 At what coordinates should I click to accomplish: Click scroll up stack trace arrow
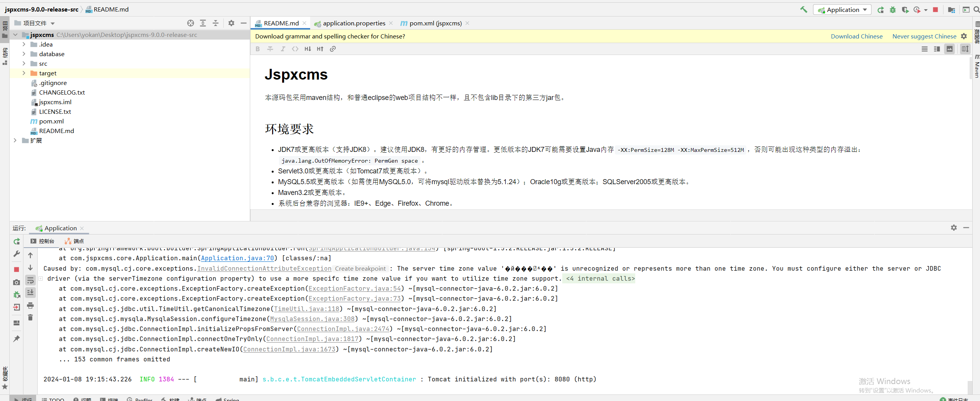(30, 255)
